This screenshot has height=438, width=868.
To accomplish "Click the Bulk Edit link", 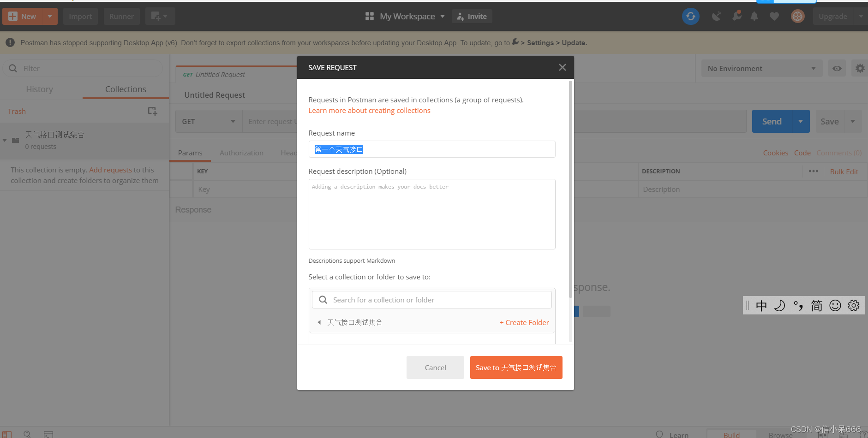I will tap(844, 172).
